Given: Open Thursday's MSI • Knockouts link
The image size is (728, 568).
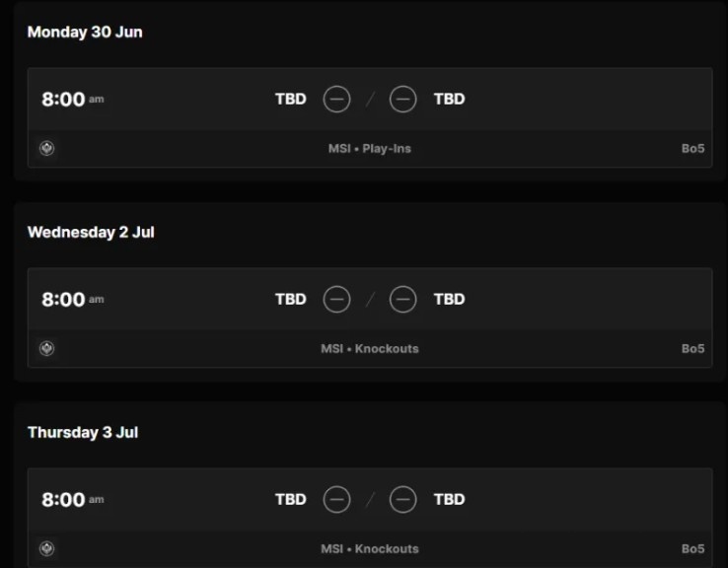Looking at the screenshot, I should [369, 548].
